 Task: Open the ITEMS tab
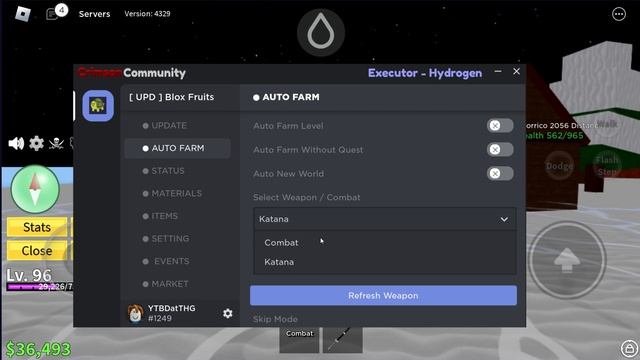click(x=178, y=216)
